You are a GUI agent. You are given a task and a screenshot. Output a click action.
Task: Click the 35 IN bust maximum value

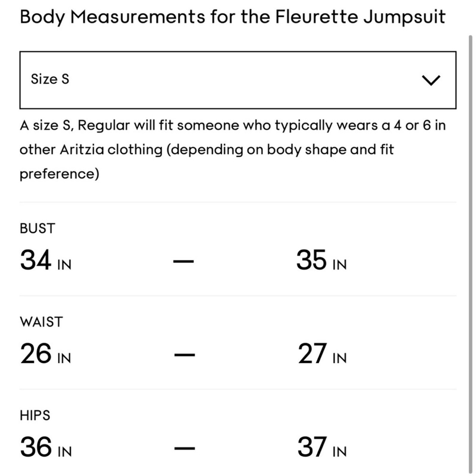(x=322, y=260)
